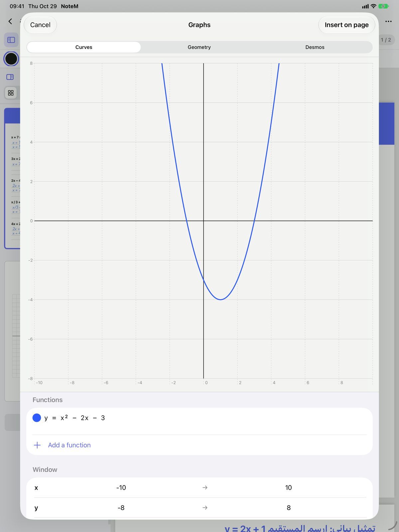399x532 pixels.
Task: Click the Window section heading
Action: [45, 470]
